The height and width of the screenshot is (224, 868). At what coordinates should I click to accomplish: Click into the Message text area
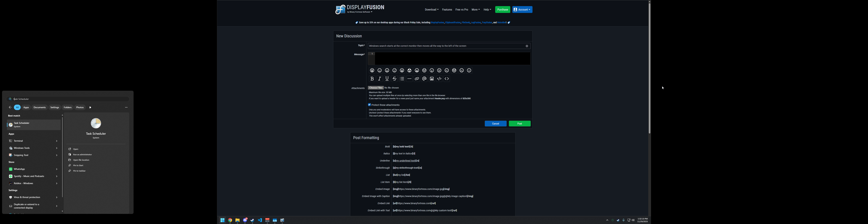451,59
